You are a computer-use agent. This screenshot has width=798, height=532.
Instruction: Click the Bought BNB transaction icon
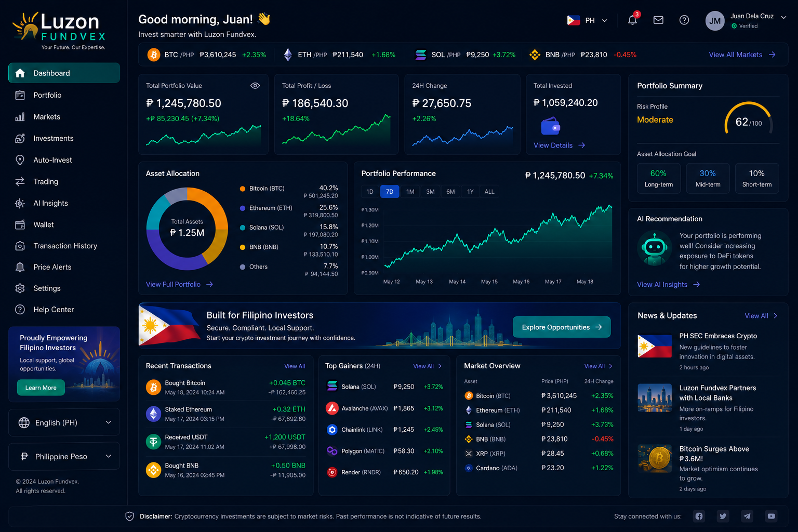[x=153, y=470]
